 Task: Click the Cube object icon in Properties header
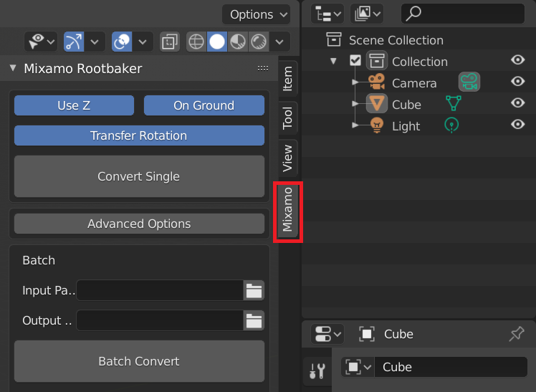point(367,334)
